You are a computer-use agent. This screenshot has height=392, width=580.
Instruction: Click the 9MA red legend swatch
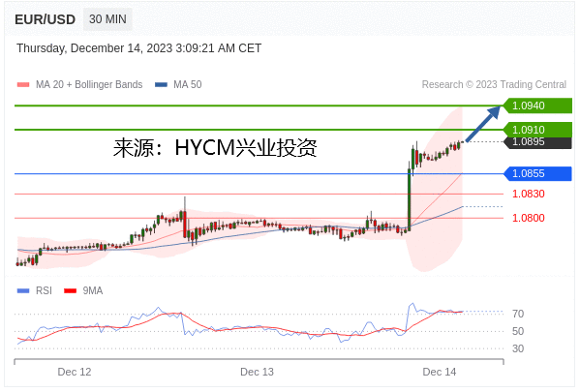[x=71, y=291]
